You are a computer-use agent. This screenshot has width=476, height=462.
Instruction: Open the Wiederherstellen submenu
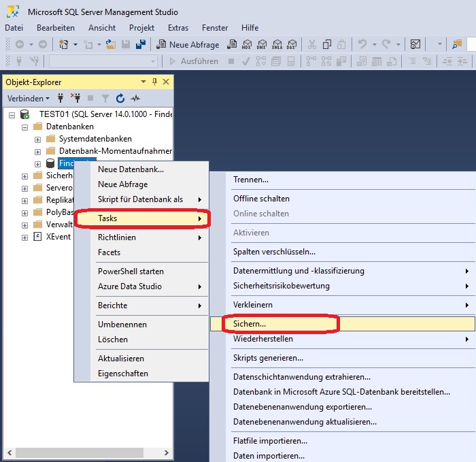(x=343, y=339)
